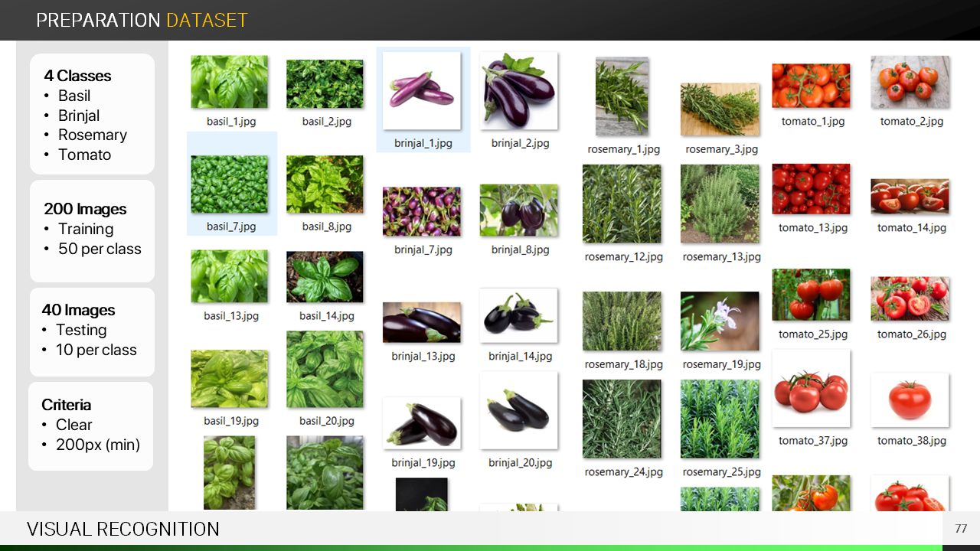Pick the brinjal_7.jpg purple eggplants image
980x551 pixels.
coord(422,211)
